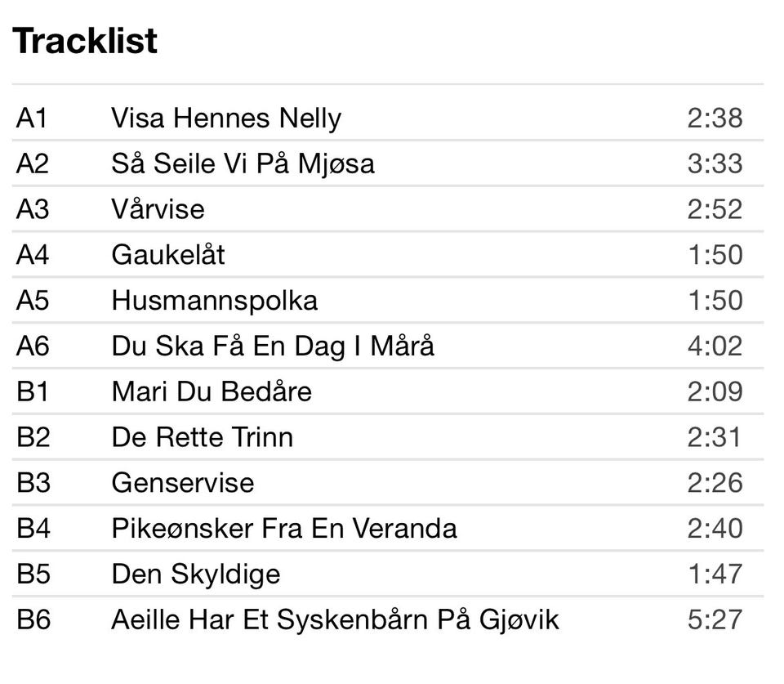784x684 pixels.
Task: Click the Vårvise track title
Action: pos(158,209)
